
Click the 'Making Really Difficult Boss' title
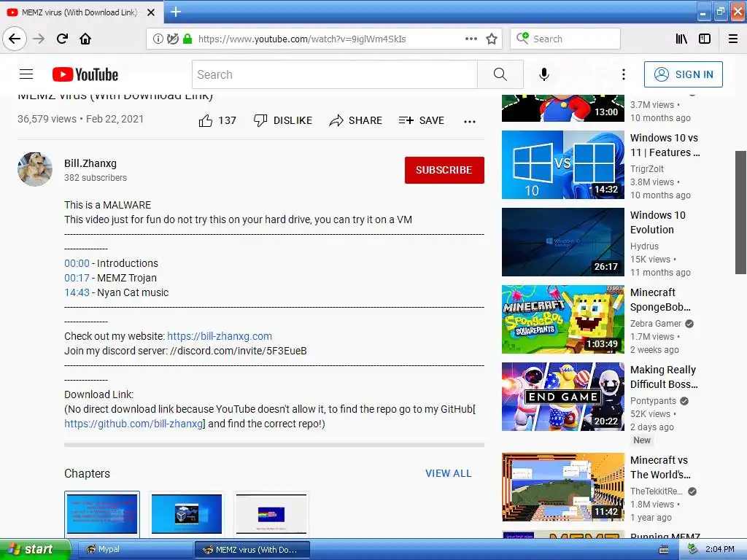[x=664, y=377]
